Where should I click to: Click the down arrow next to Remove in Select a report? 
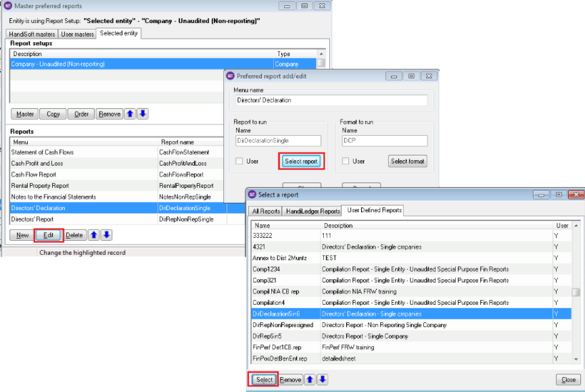coord(323,380)
